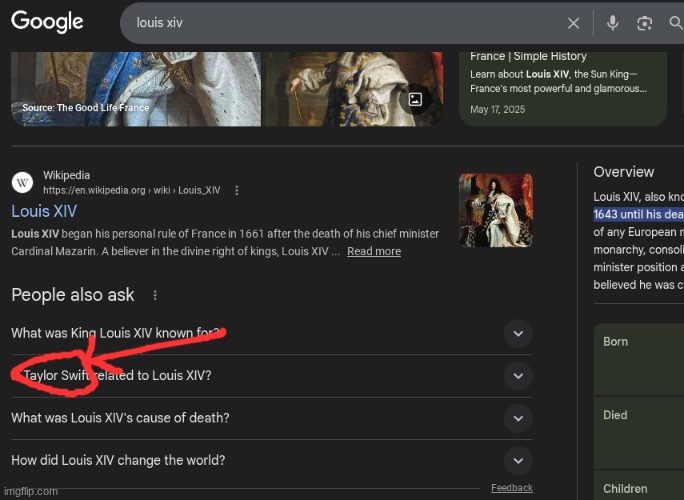Viewport: 684px width, 500px height.
Task: Start voice search with the microphone icon
Action: pyautogui.click(x=612, y=23)
